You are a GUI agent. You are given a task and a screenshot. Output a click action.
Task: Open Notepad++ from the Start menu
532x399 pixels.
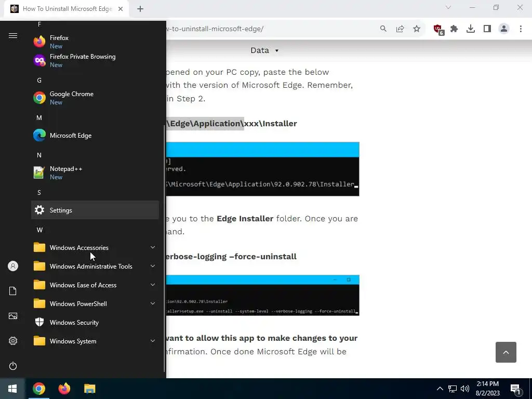click(95, 172)
